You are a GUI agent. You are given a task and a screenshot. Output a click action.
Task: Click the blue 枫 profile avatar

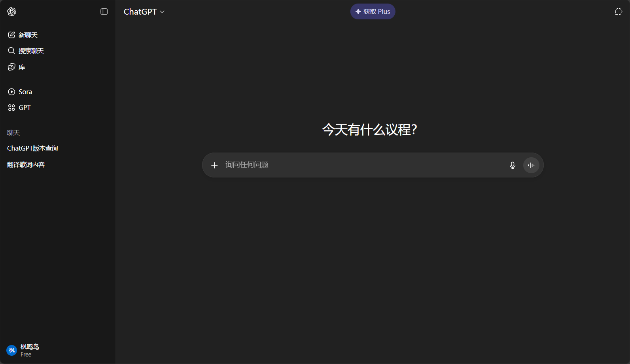(11, 350)
